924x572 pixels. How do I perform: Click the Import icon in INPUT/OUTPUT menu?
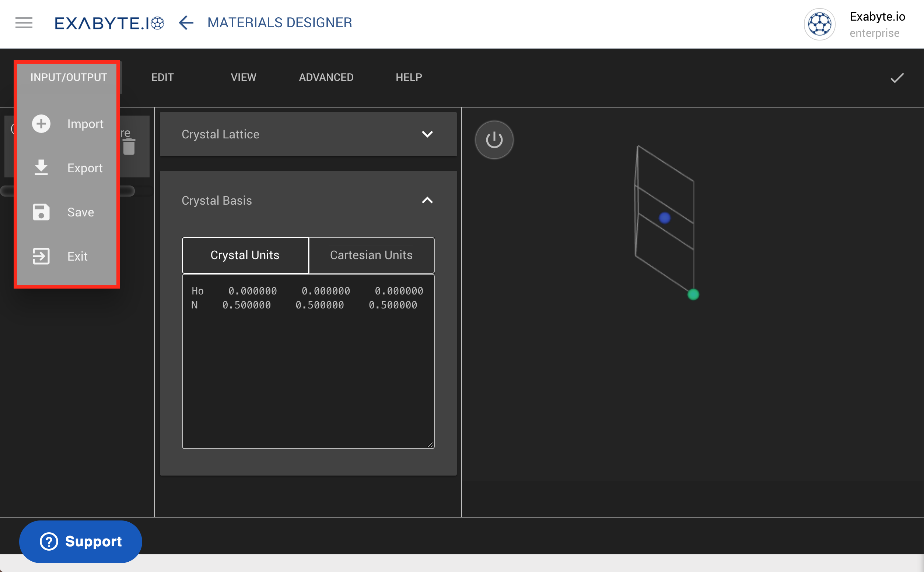tap(41, 124)
